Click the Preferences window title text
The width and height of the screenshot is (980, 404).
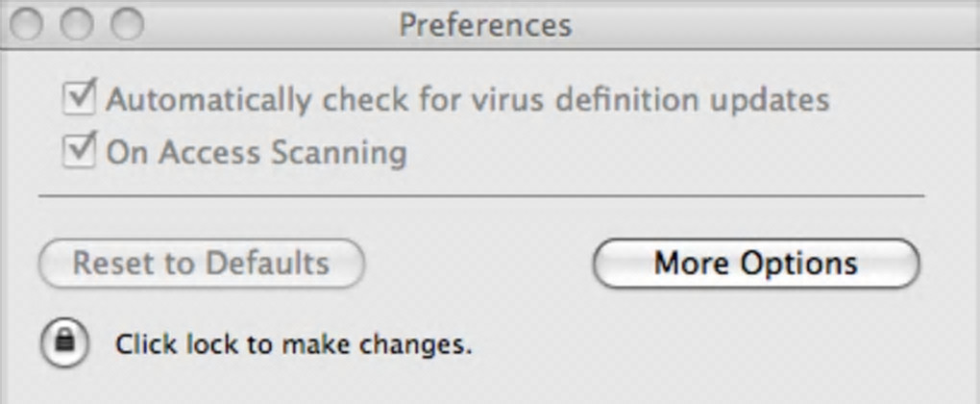[485, 24]
